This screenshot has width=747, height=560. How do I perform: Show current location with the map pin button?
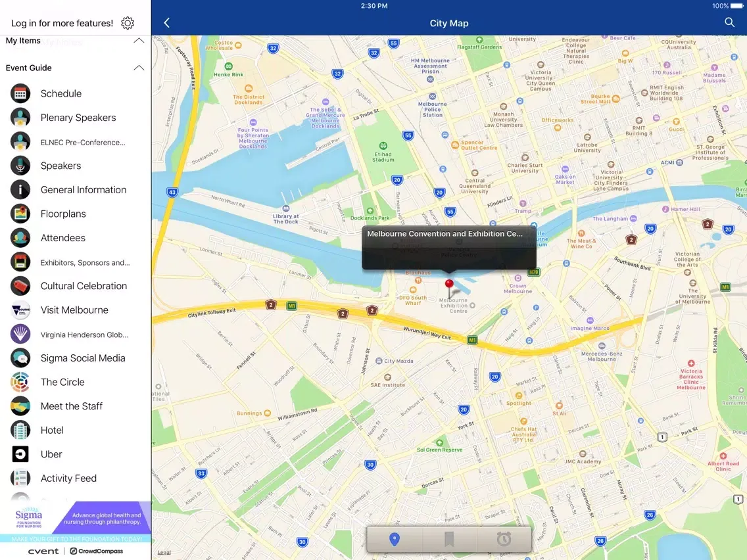(x=394, y=539)
